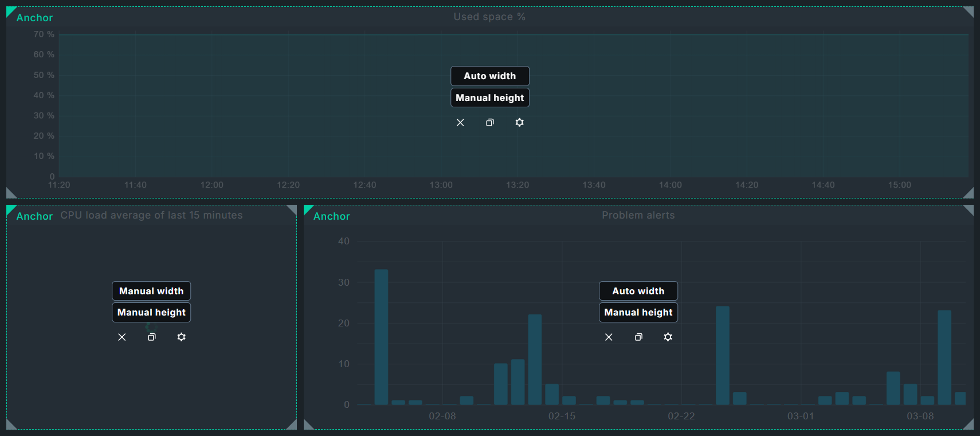
Task: Click bottom-left corner handle of Problem alerts widget
Action: pyautogui.click(x=307, y=425)
